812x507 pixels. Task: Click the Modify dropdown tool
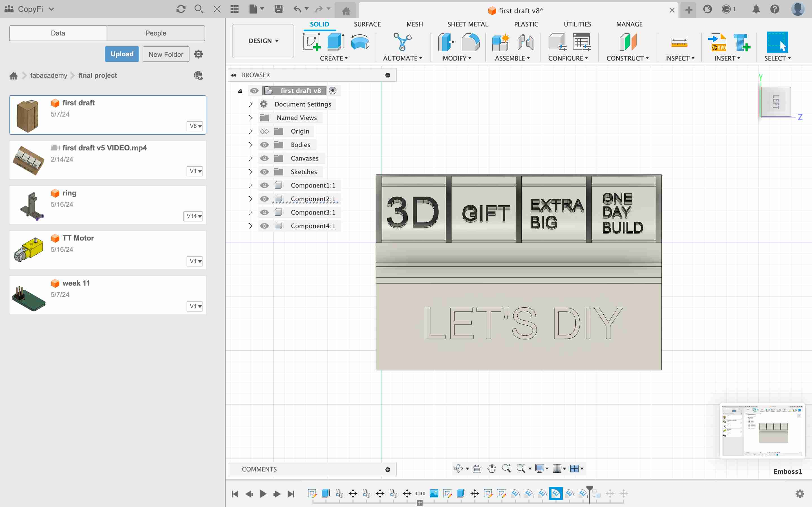pyautogui.click(x=457, y=58)
